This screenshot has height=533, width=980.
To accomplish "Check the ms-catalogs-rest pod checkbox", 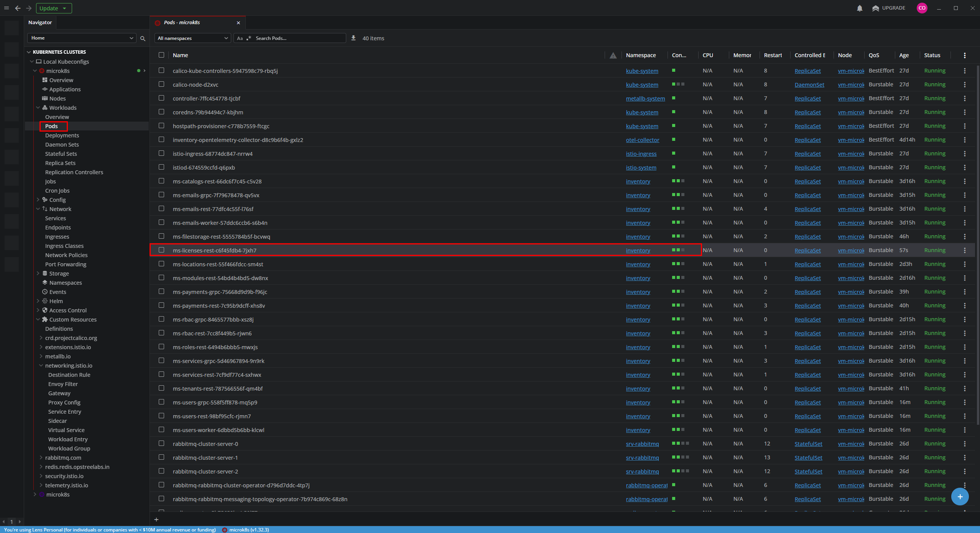I will (x=161, y=181).
